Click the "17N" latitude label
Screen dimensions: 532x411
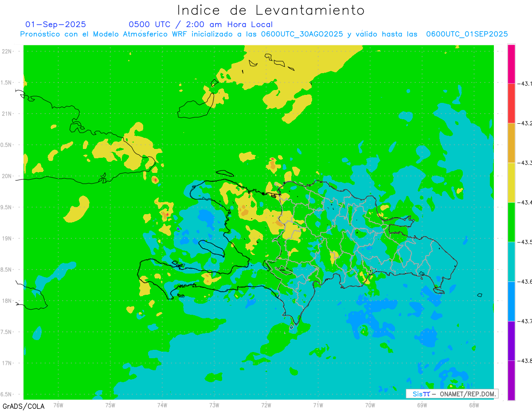click(7, 363)
